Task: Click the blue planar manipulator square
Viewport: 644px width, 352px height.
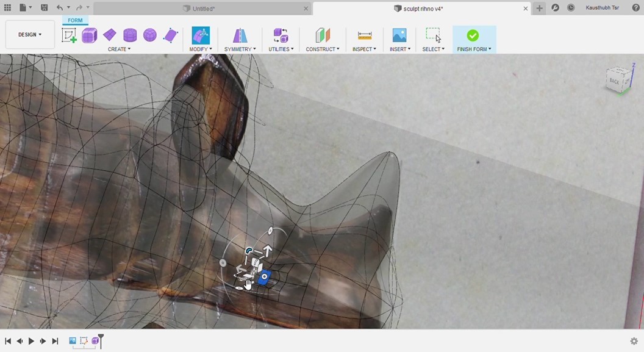Action: pos(264,277)
